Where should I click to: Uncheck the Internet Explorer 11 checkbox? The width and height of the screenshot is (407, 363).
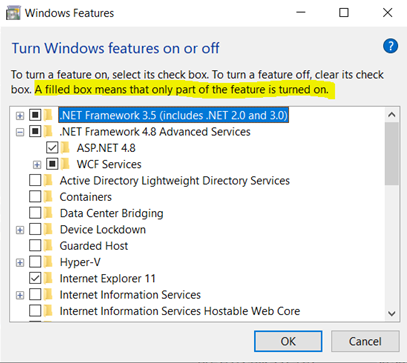(35, 278)
